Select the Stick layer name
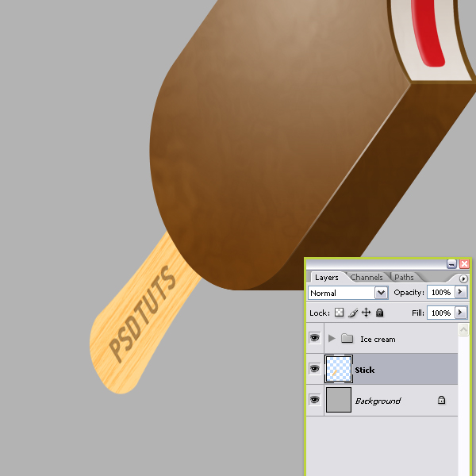Screen dimensions: 476x476 365,370
